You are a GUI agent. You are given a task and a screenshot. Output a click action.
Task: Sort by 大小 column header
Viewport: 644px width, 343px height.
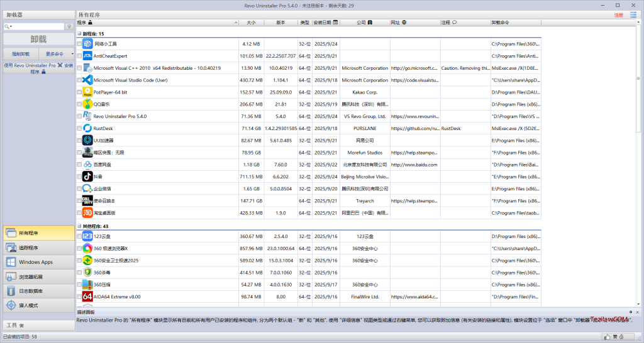(x=252, y=23)
